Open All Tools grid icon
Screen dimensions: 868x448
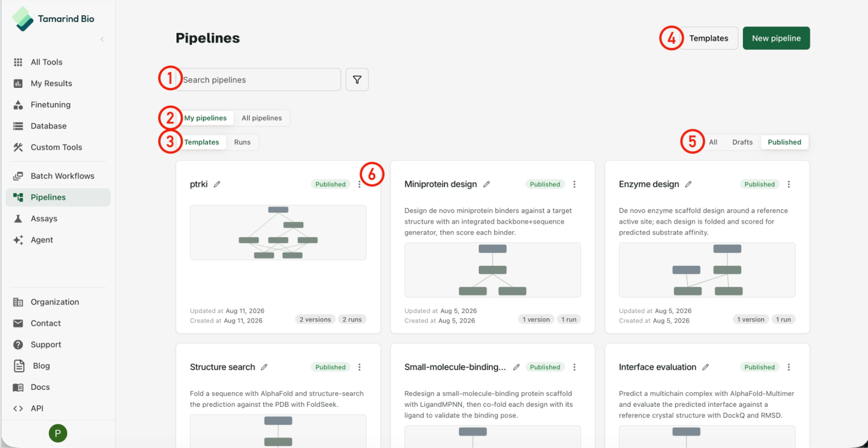click(18, 62)
